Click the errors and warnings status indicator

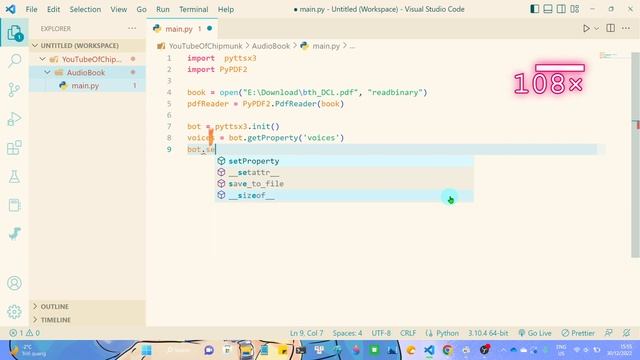tap(25, 333)
